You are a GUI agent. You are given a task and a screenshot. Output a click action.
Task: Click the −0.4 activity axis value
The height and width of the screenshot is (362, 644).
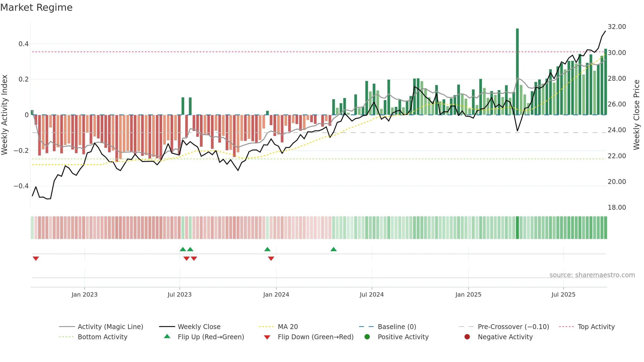pos(21,186)
